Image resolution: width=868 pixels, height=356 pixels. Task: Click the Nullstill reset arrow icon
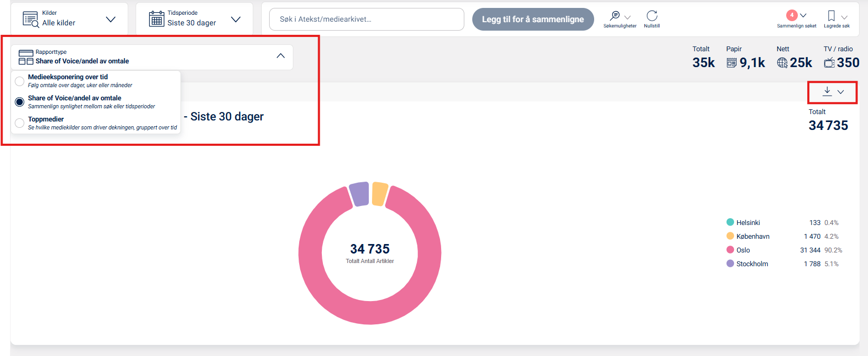click(652, 16)
